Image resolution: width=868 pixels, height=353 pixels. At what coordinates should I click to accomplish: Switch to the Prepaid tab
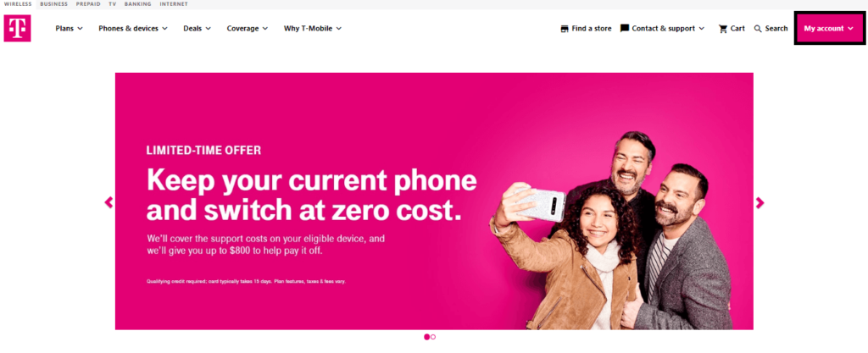click(88, 4)
